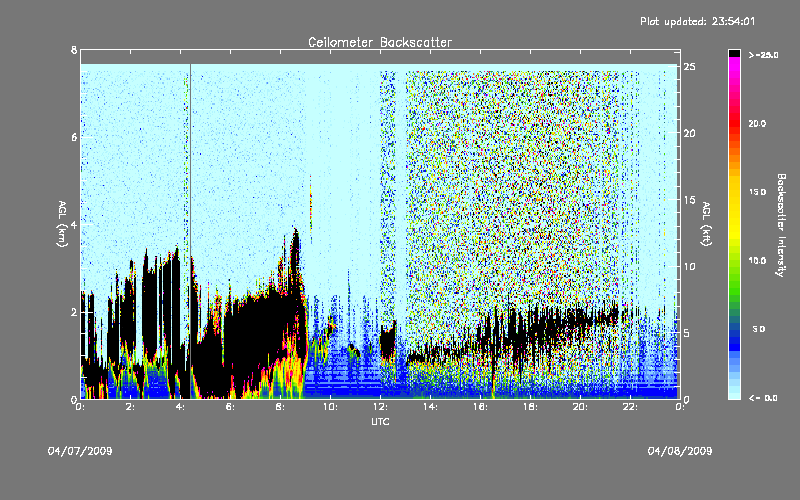
Task: Click the x-axis tick label '2:'
Action: pos(131,407)
